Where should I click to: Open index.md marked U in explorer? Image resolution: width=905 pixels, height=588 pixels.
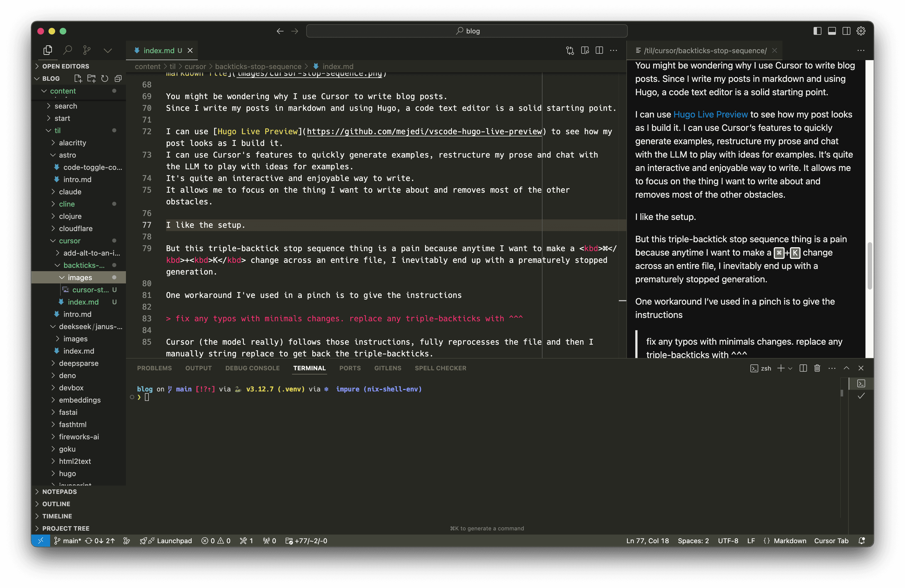[x=83, y=302]
